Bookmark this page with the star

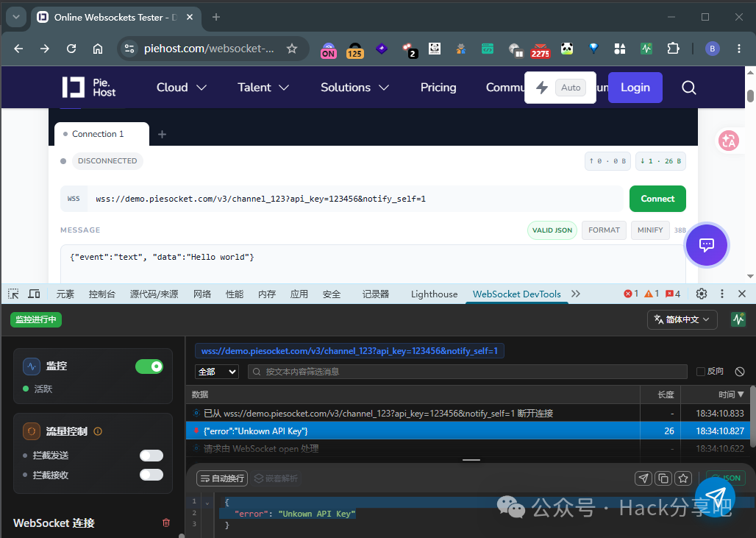coord(292,49)
